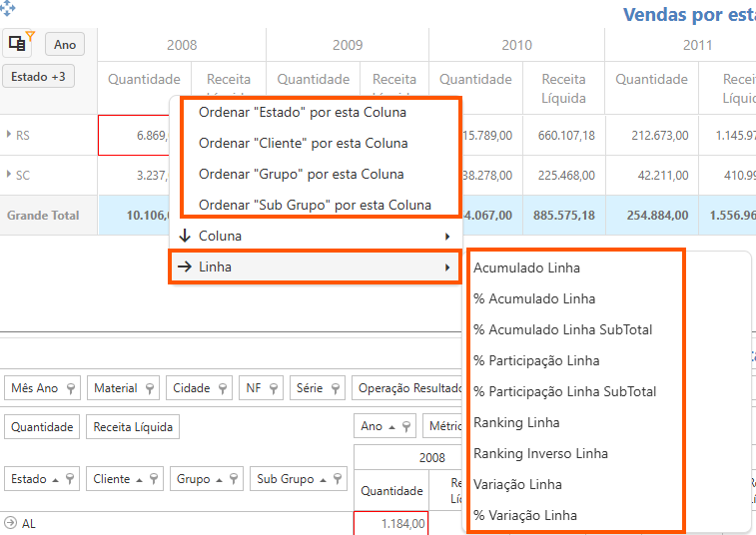This screenshot has height=535, width=756.
Task: Open filter icon on Série field
Action: 336,388
